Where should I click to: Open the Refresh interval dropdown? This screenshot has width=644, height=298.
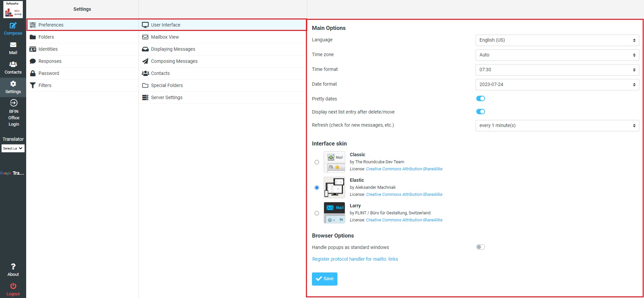[557, 125]
